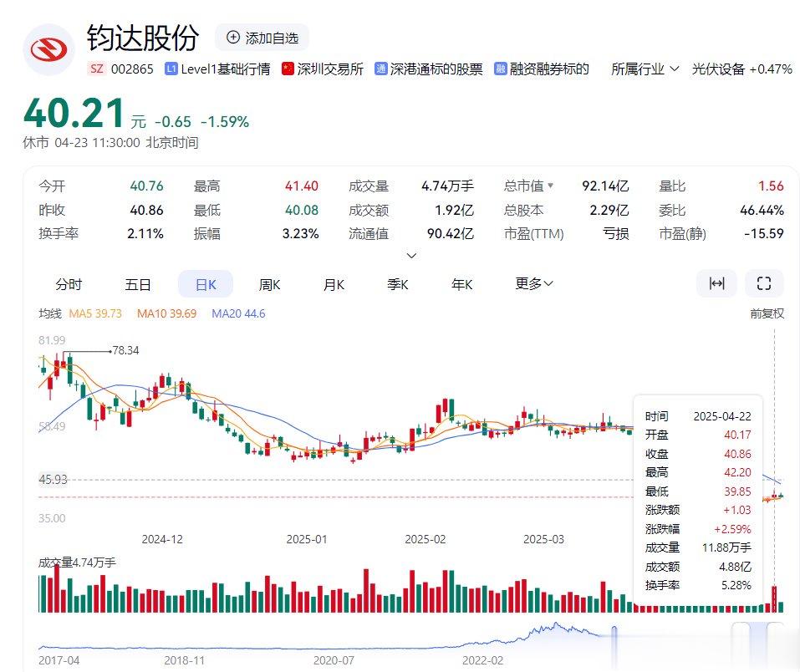Click the fit-width chart range icon
Screen dimensions: 800x672
(717, 283)
